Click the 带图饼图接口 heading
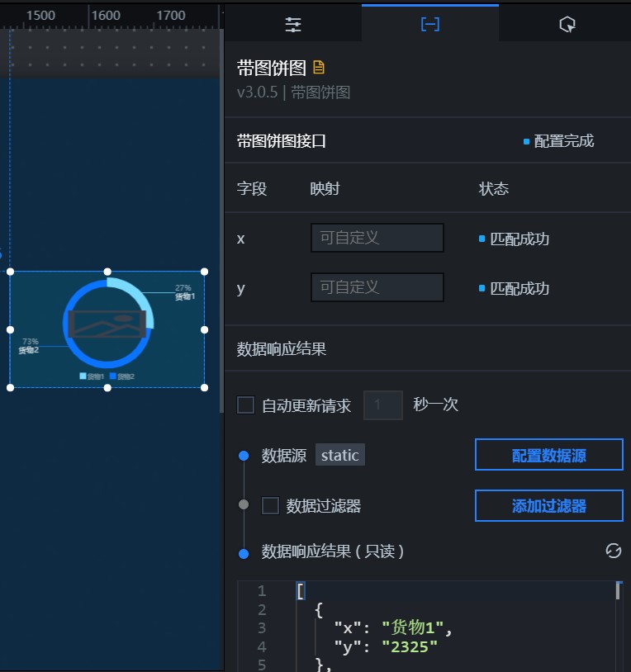This screenshot has width=631, height=672. [282, 141]
